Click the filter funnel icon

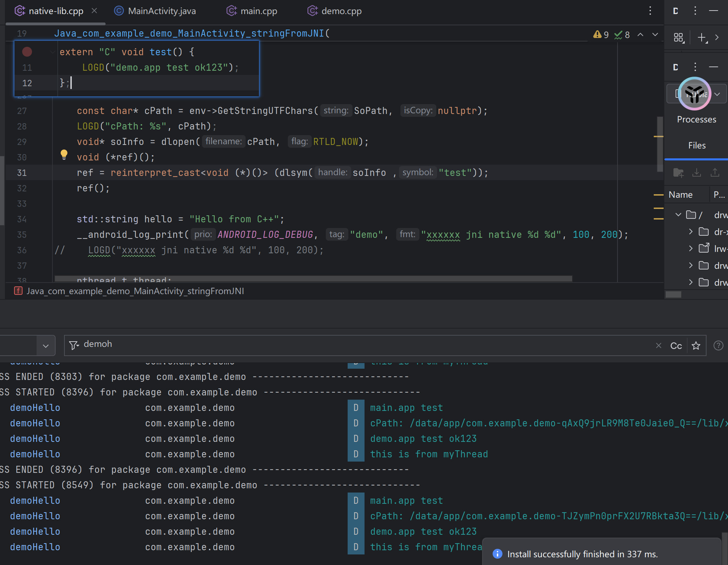point(74,345)
